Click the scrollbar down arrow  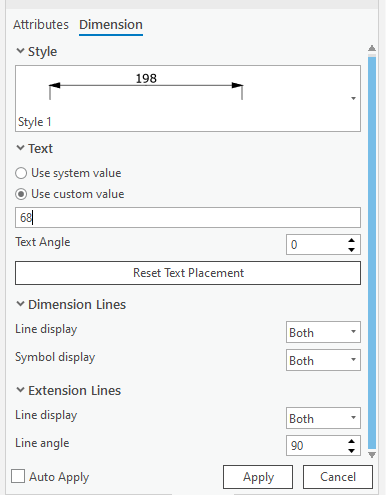click(x=372, y=454)
